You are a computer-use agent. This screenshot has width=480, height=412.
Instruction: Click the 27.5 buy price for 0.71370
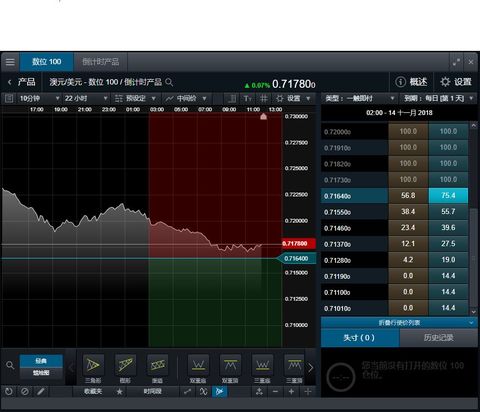tap(448, 243)
